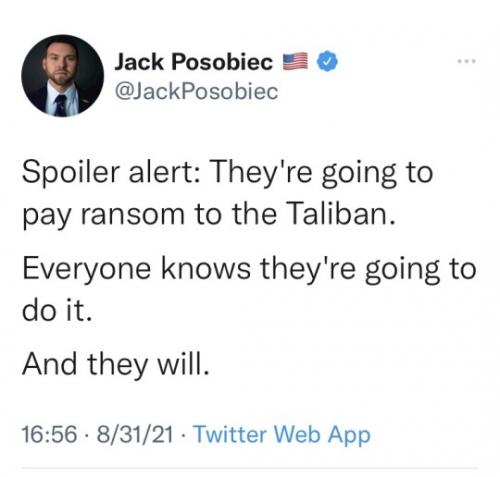Click the blue verified checkmark badge
The image size is (500, 477).
[327, 62]
